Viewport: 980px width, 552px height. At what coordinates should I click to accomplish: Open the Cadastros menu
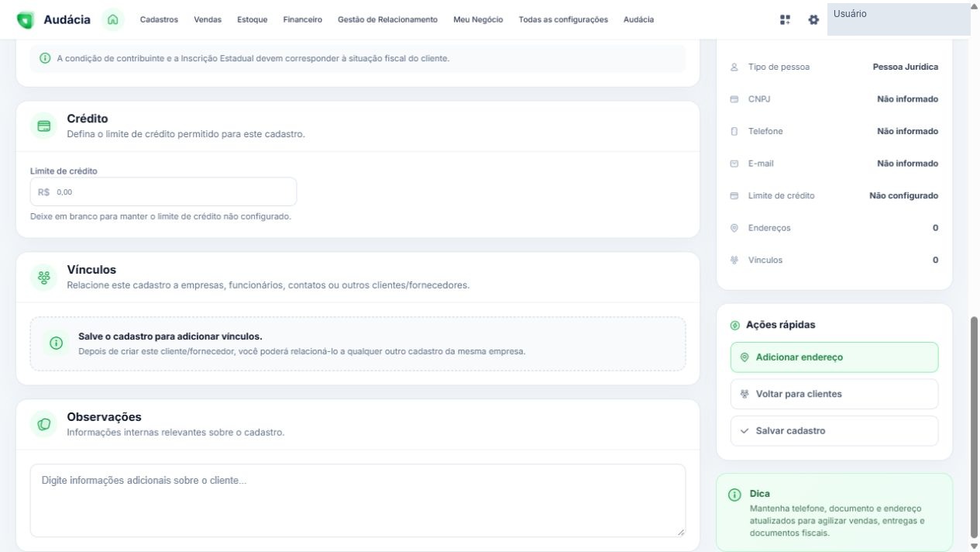pyautogui.click(x=159, y=20)
